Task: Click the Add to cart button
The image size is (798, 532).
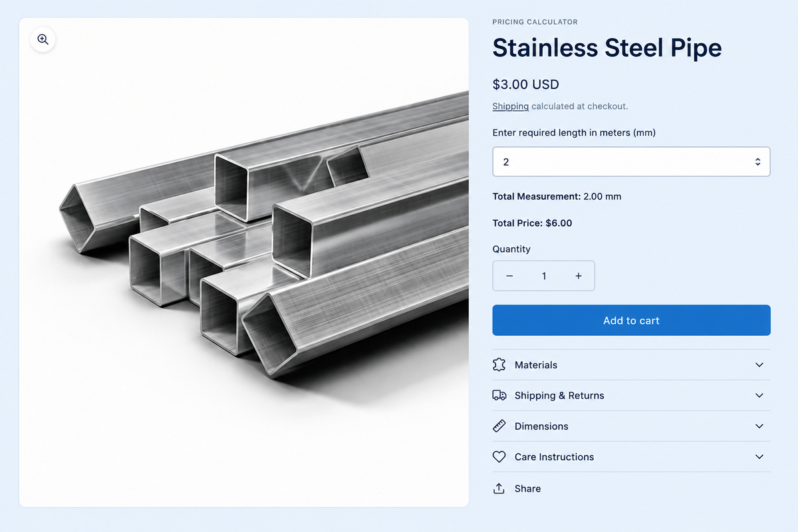Action: tap(631, 320)
